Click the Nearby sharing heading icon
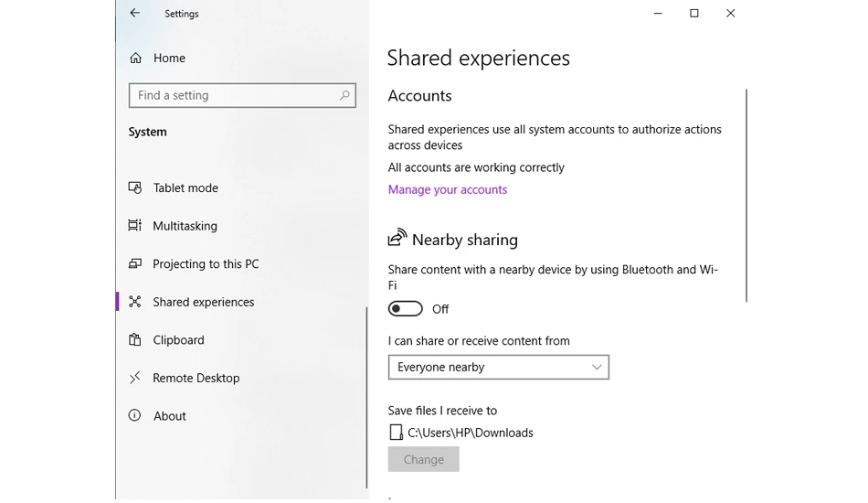Viewport: 868px width, 503px height. [397, 237]
